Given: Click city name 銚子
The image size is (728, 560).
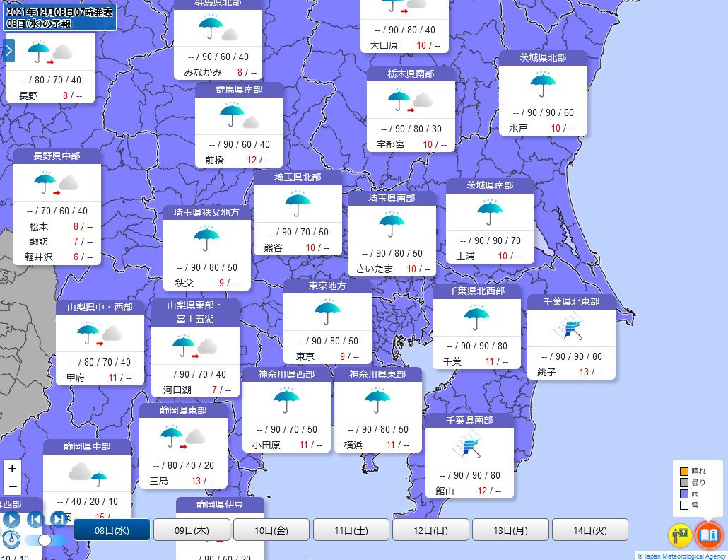Looking at the screenshot, I should pyautogui.click(x=546, y=372).
